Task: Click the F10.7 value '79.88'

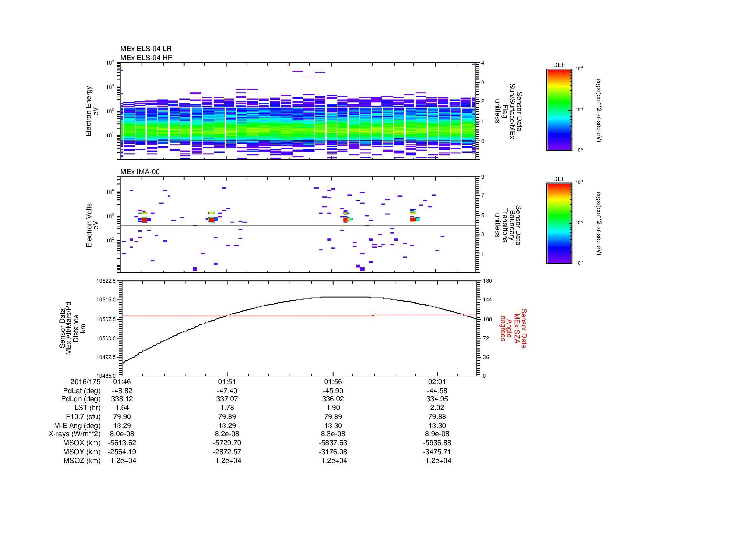Action: point(437,416)
